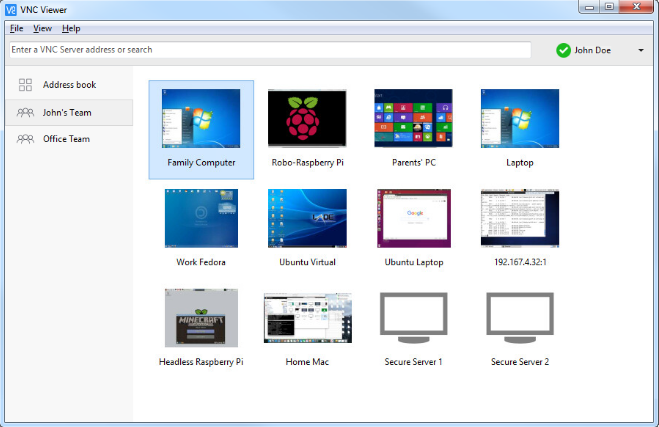This screenshot has height=427, width=659.
Task: Click the "John's Team" sidebar label
Action: [67, 112]
